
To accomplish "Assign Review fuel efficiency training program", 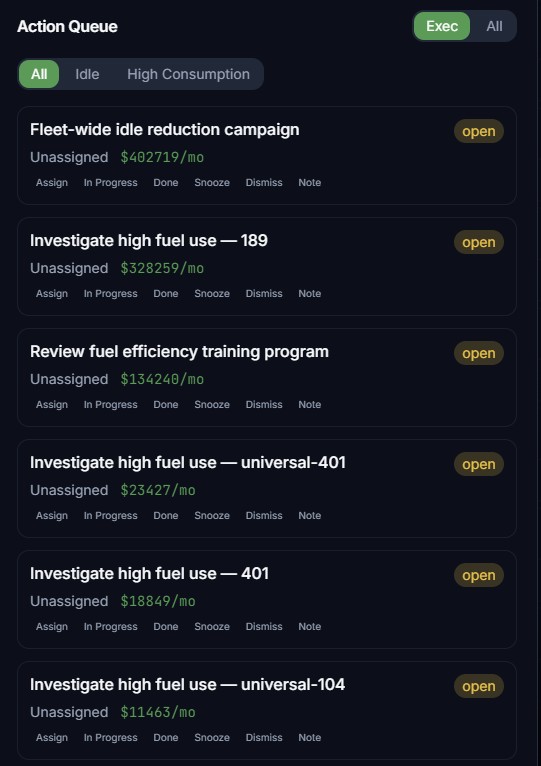I will [x=52, y=404].
